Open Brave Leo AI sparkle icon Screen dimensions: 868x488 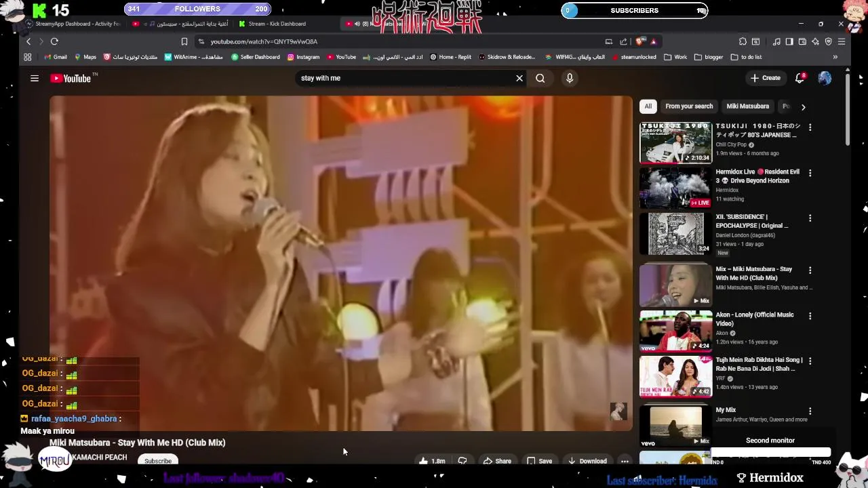[x=815, y=41]
